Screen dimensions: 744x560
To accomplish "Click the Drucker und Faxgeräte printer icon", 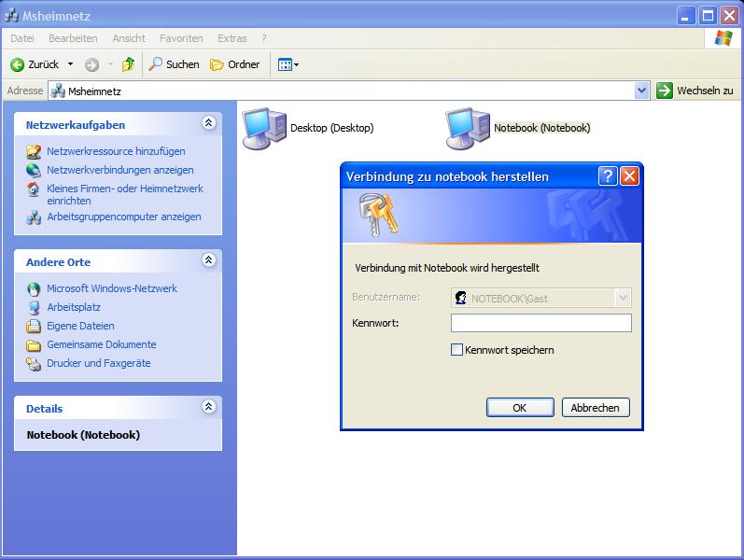I will coord(34,363).
